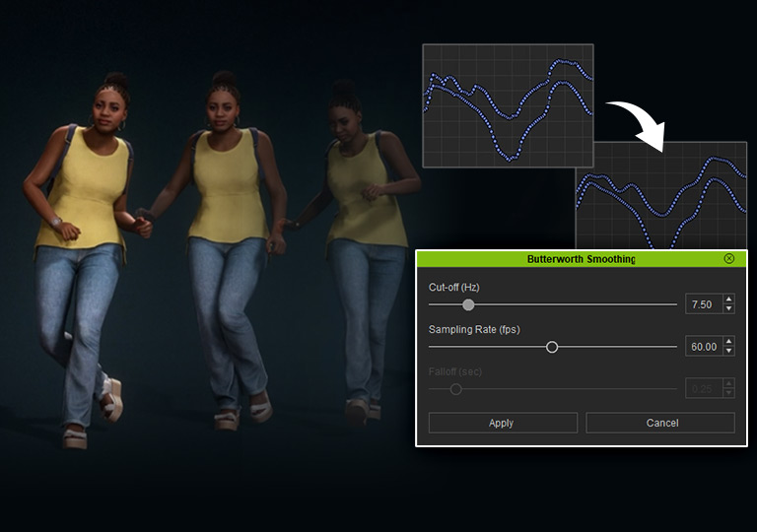Increase Cut-off with the up arrow
This screenshot has height=532, width=757.
[728, 299]
